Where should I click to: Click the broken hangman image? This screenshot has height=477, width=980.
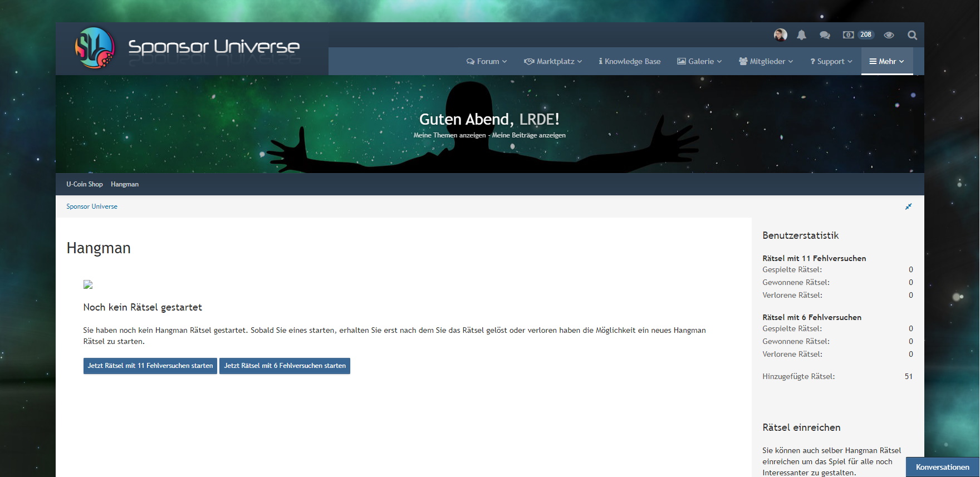tap(88, 284)
